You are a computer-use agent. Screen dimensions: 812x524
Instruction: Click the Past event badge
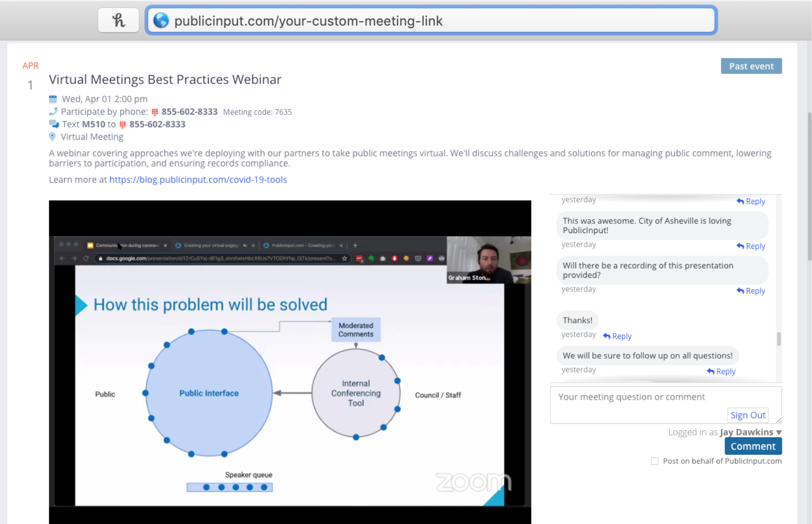click(x=751, y=66)
